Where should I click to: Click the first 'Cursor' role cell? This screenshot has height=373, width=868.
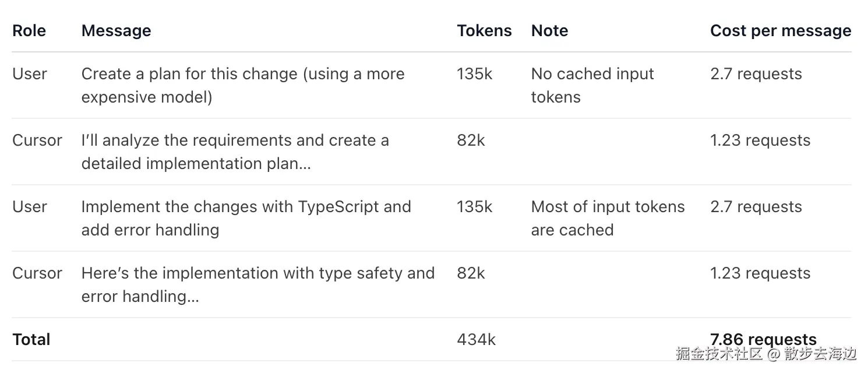37,140
